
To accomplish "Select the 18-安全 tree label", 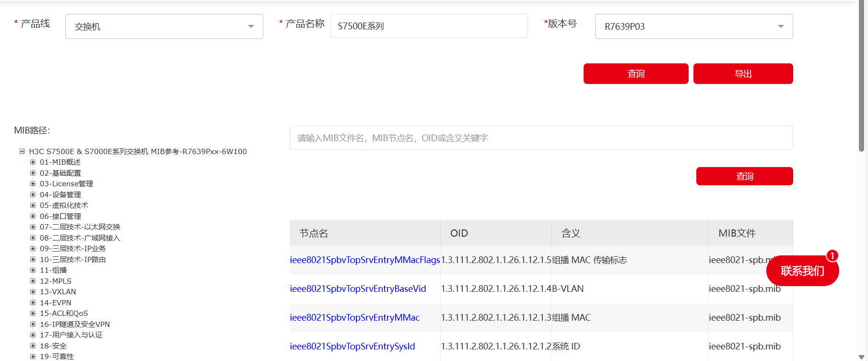I will 53,346.
